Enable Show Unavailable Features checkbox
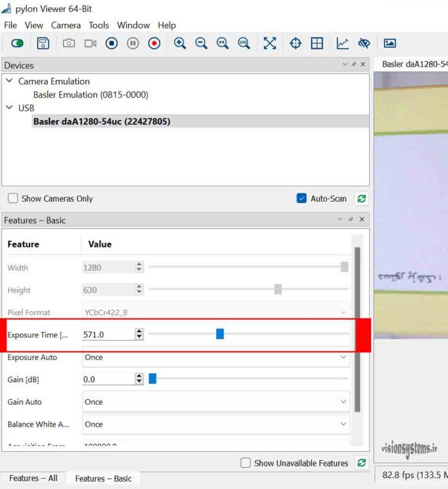This screenshot has width=448, height=489. point(246,463)
